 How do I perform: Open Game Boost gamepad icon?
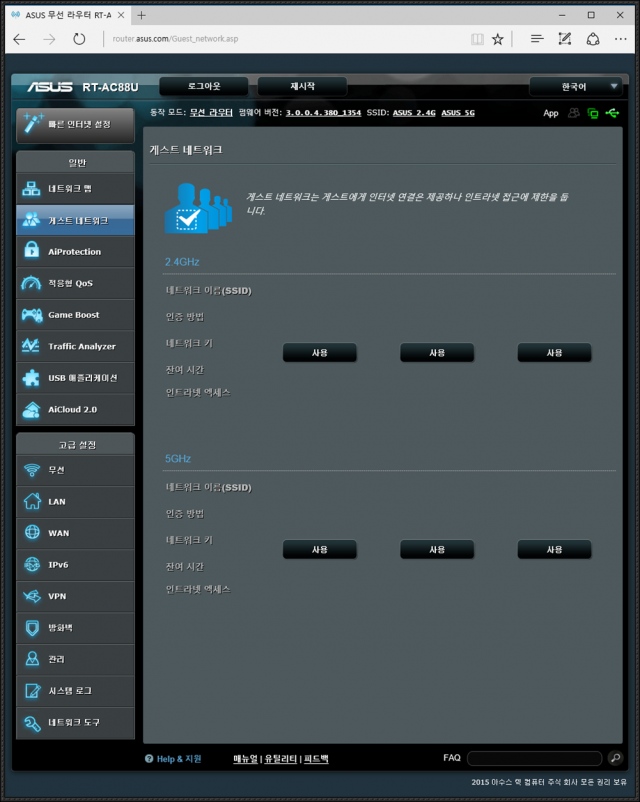[32, 315]
